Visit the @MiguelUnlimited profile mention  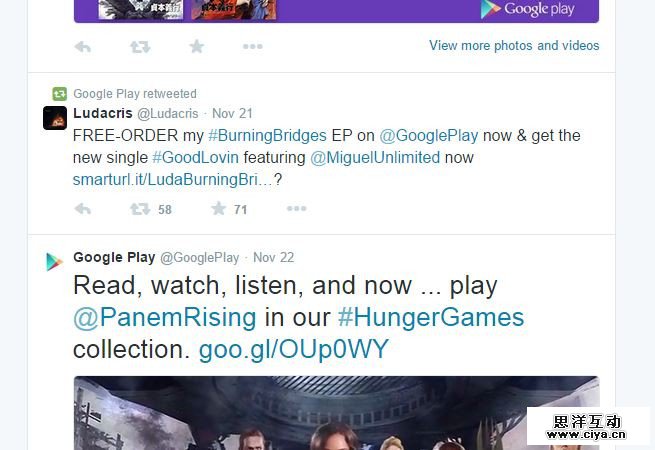tap(375, 158)
